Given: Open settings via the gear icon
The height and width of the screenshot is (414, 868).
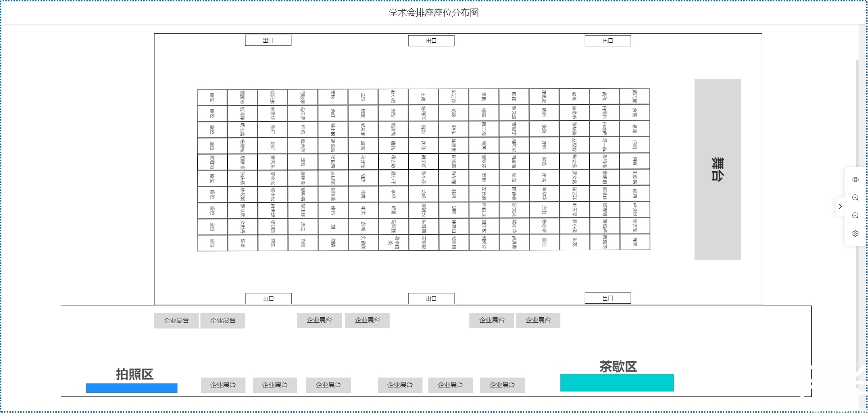Looking at the screenshot, I should tap(855, 234).
